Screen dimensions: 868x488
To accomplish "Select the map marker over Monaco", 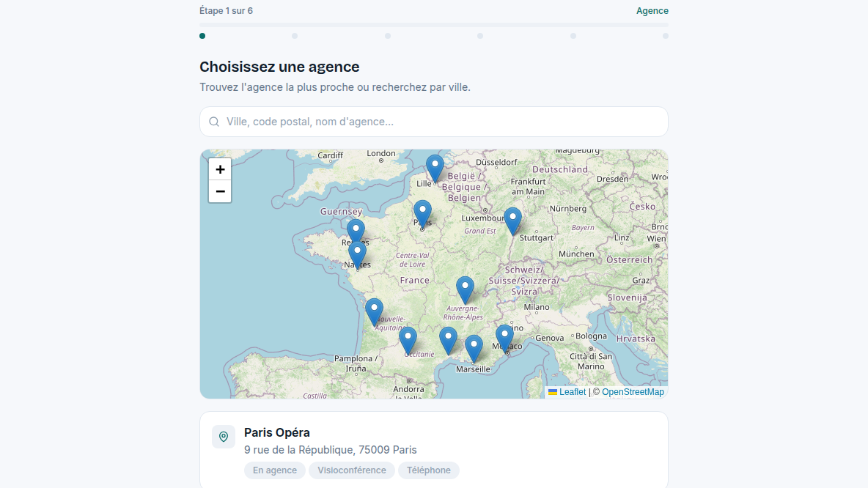I will tap(504, 339).
